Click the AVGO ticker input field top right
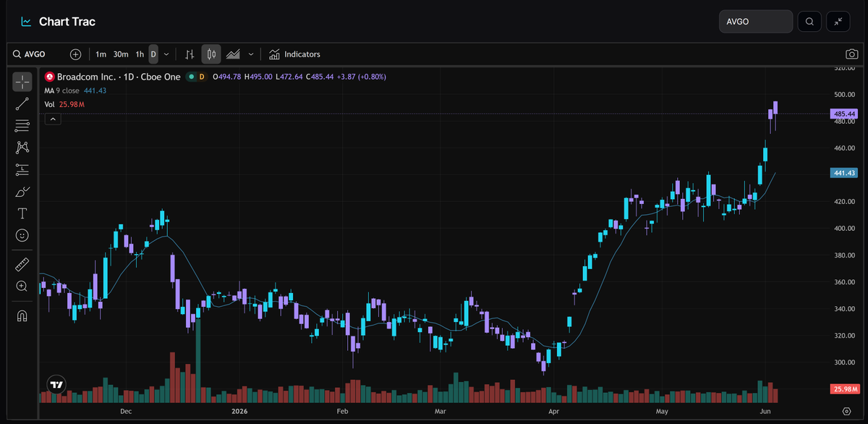Viewport: 868px width, 424px height. (756, 22)
